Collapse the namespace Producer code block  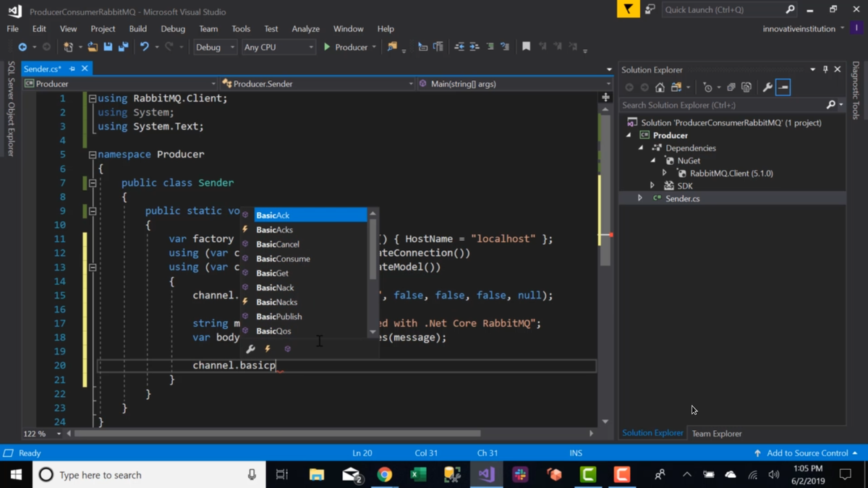tap(93, 155)
